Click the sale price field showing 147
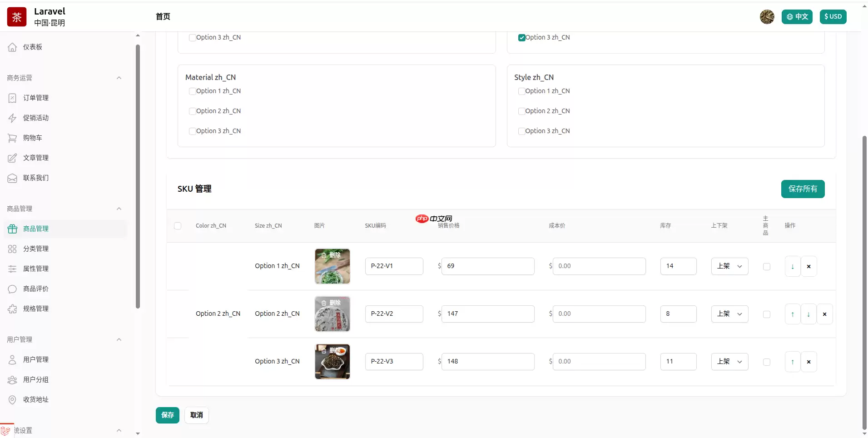This screenshot has width=868, height=438. [x=488, y=314]
